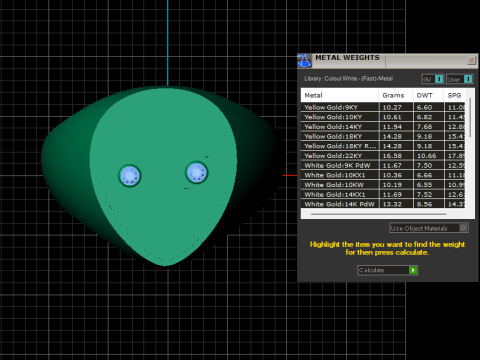Click the 10.36 grams value for 10KX1
This screenshot has height=360, width=480.
392,175
